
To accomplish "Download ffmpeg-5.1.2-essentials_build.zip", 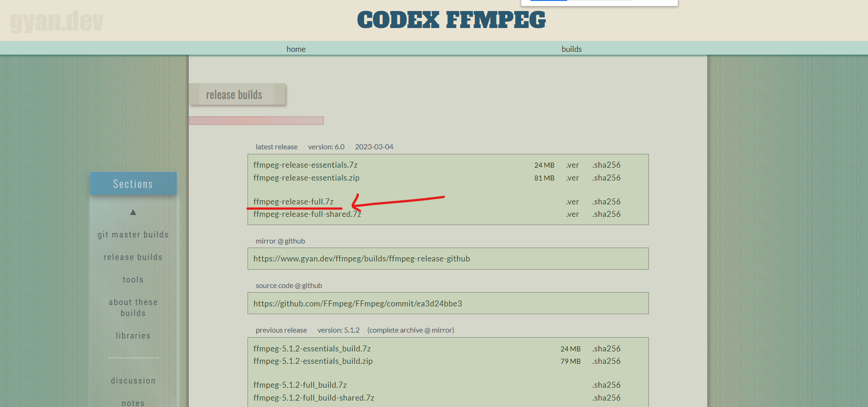I will (313, 361).
